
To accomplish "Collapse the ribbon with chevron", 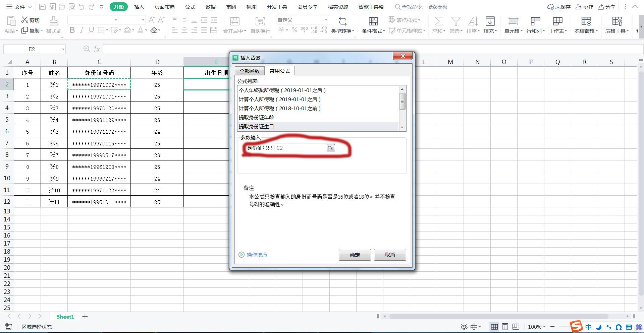I will click(x=635, y=7).
